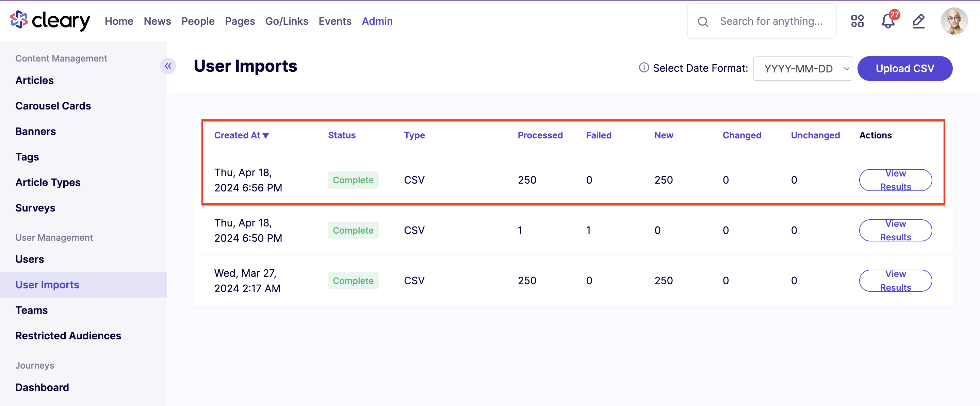980x406 pixels.
Task: Open Article Types in the sidebar
Action: 48,183
